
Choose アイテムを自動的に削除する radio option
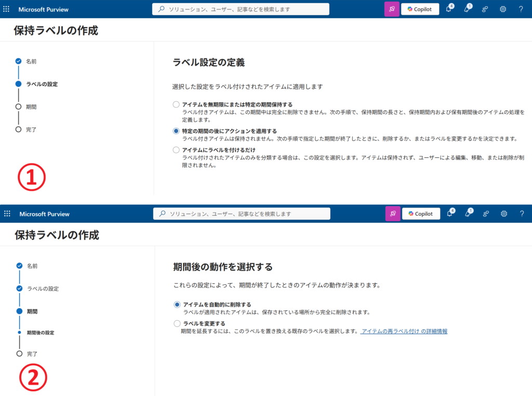pos(177,305)
